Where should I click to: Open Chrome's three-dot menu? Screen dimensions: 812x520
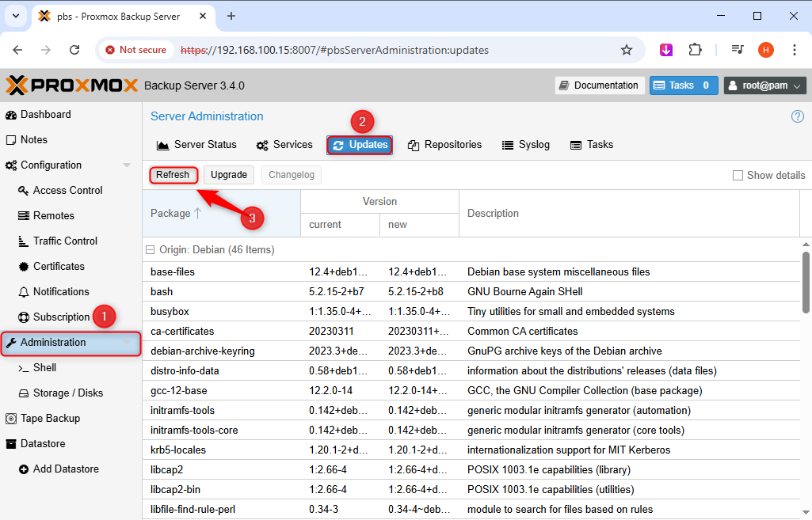click(x=795, y=50)
